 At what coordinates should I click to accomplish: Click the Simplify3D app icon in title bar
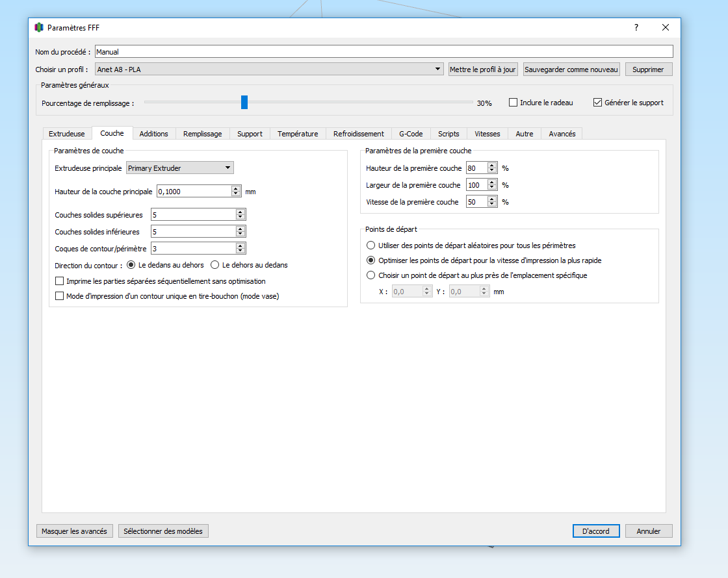tap(39, 27)
